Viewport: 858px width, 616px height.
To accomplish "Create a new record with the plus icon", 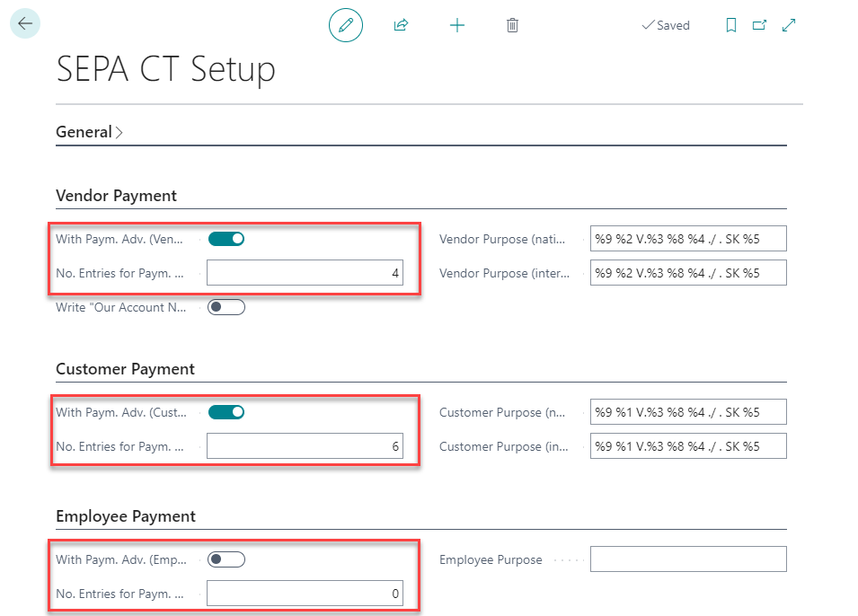I will pyautogui.click(x=457, y=25).
